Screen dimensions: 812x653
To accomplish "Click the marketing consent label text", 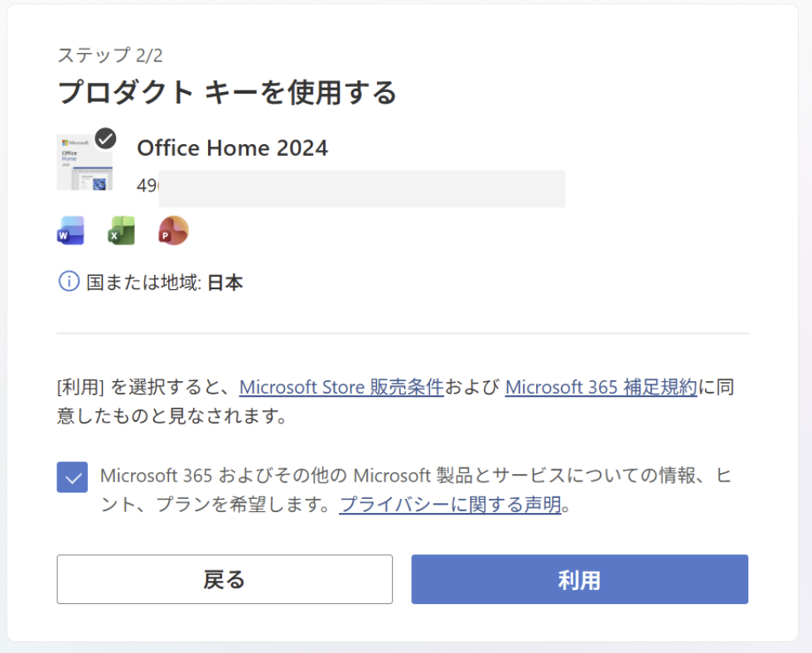I will (x=414, y=476).
